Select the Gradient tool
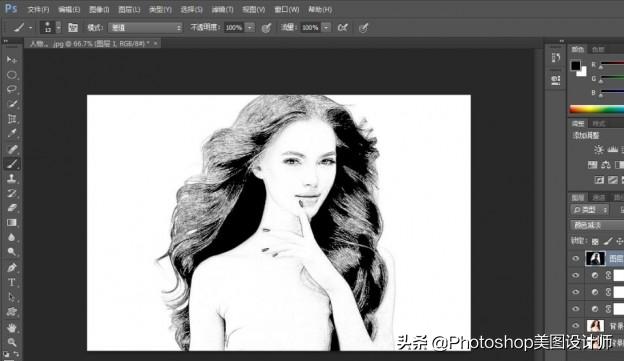 [x=12, y=222]
